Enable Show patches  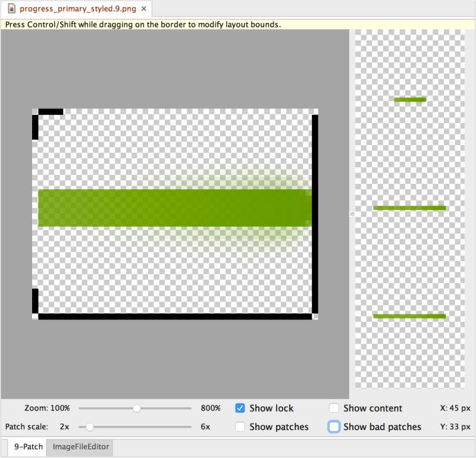click(241, 426)
